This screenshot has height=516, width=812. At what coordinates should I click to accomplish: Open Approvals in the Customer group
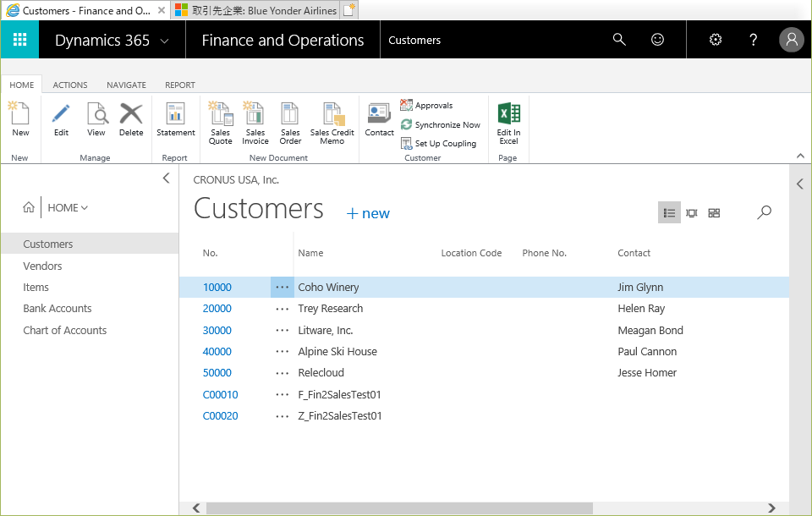point(426,105)
